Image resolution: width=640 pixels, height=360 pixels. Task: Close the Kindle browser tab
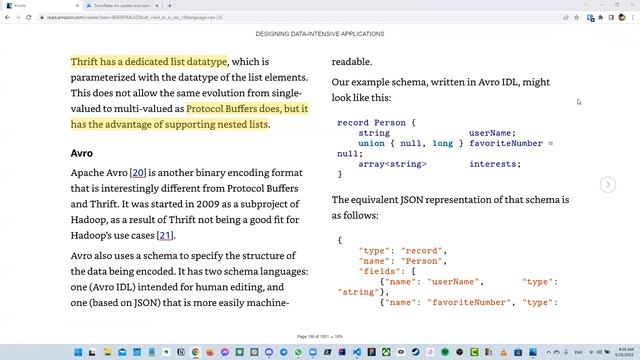(77, 6)
